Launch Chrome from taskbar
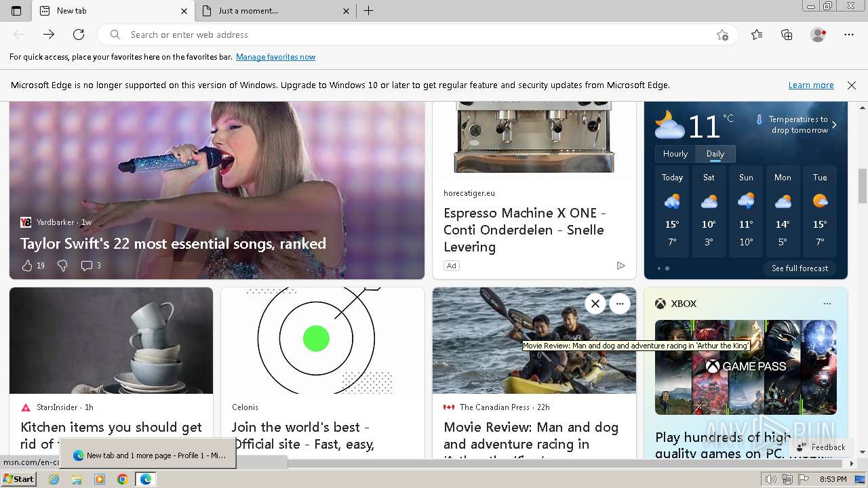The image size is (868, 488). (122, 479)
